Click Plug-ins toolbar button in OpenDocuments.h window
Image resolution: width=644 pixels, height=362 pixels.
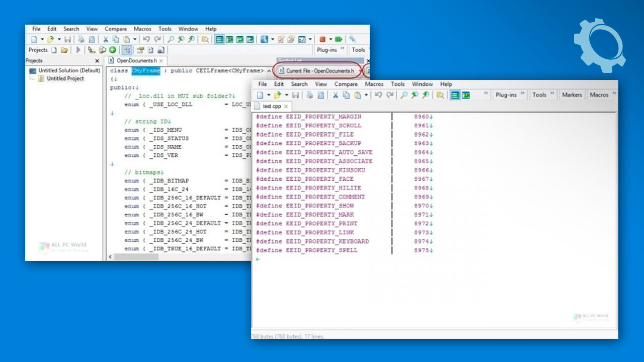coord(327,50)
